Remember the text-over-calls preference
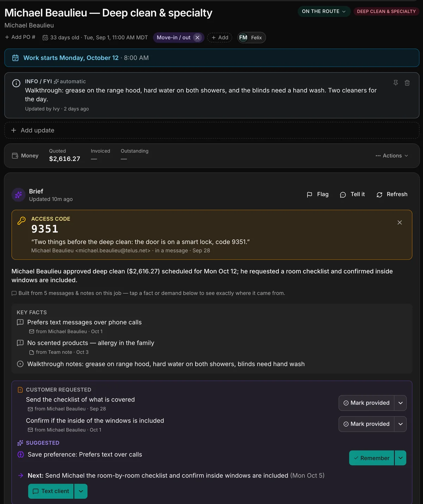423x504 pixels. [x=372, y=458]
